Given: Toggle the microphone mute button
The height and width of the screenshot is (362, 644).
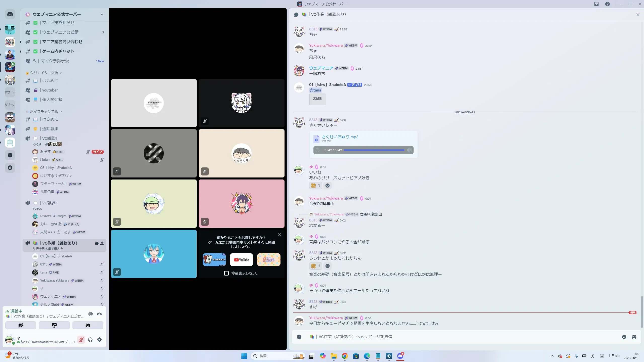Looking at the screenshot, I should point(81,340).
